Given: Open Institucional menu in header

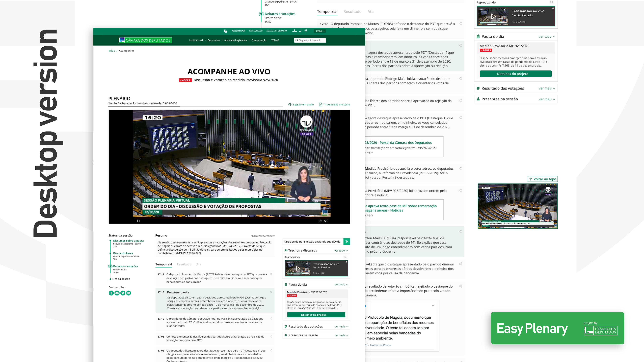Looking at the screenshot, I should tap(196, 40).
